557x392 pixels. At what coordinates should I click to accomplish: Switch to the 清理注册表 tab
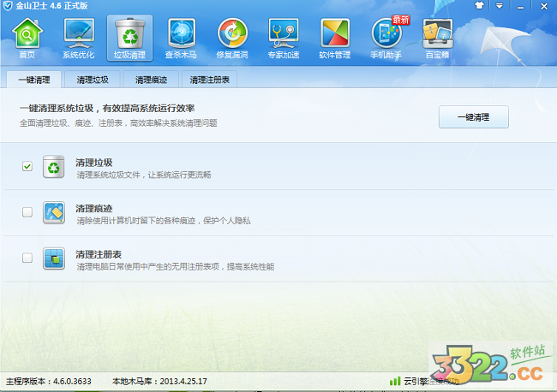[x=209, y=80]
